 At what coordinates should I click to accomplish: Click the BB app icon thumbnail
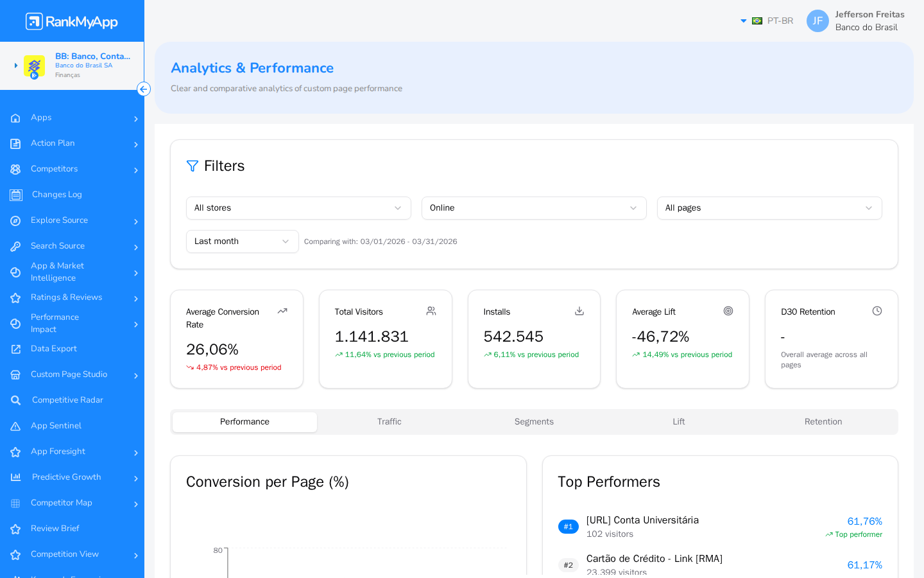click(x=34, y=66)
